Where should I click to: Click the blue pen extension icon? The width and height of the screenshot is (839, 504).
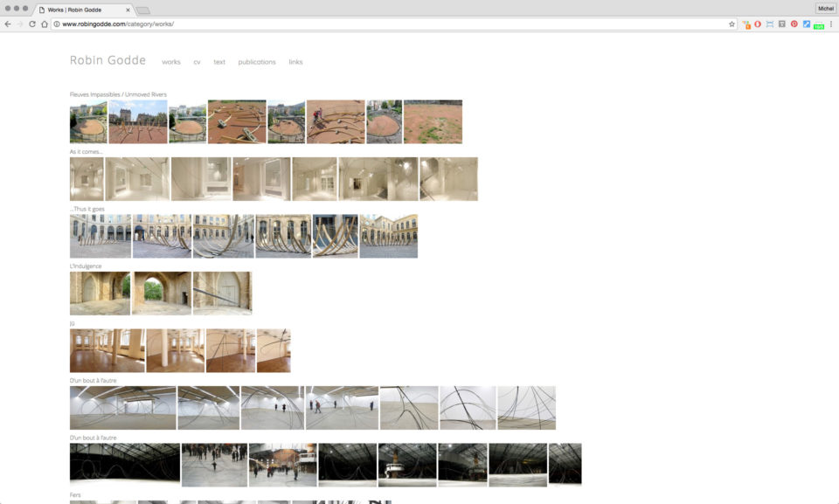tap(807, 24)
